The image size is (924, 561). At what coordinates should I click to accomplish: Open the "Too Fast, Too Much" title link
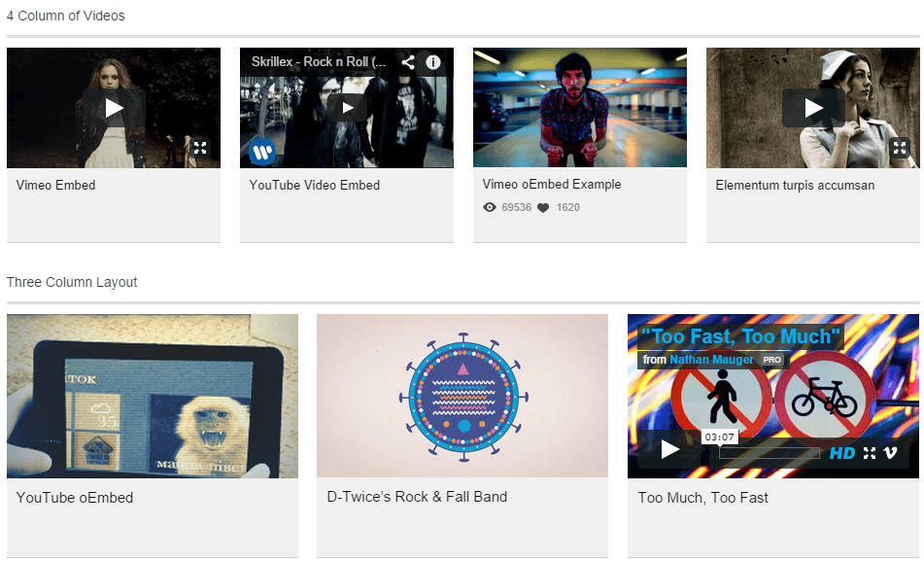click(740, 336)
